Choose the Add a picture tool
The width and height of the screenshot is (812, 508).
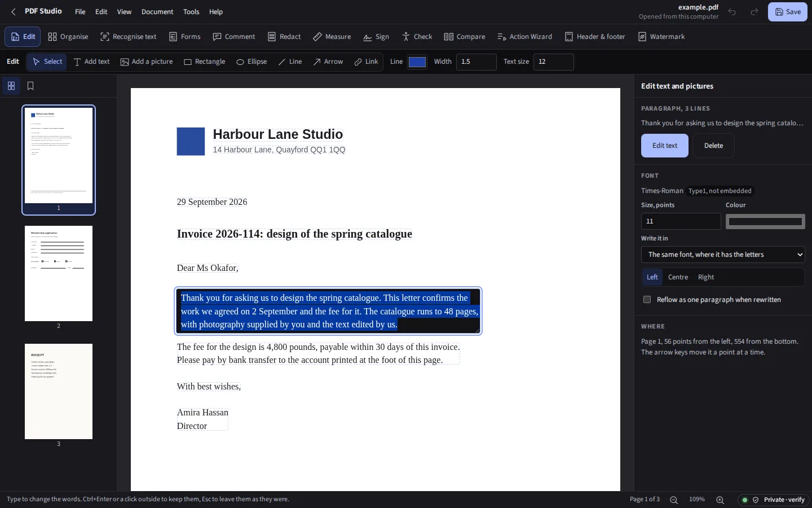coord(147,62)
